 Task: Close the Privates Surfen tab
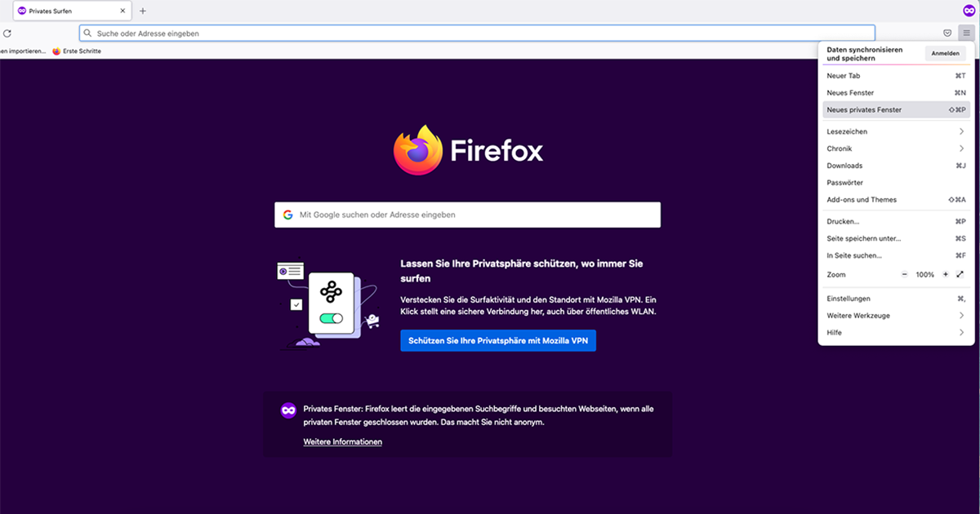122,11
